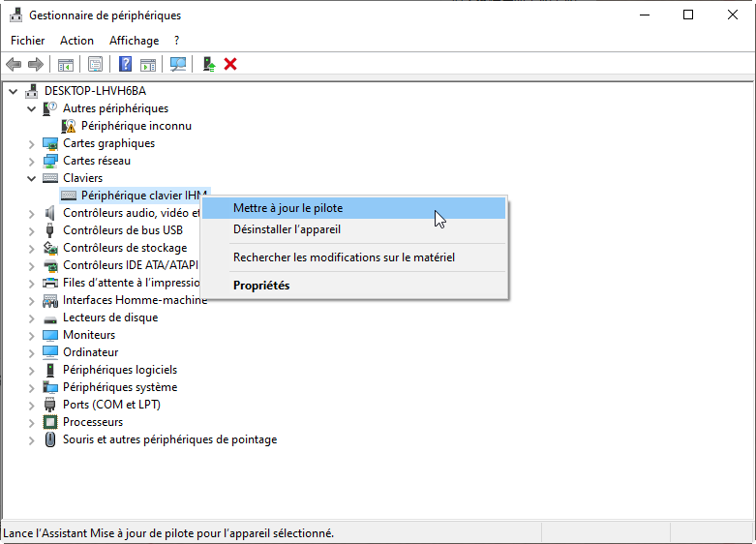Open the Action menu
Viewport: 756px width, 544px height.
point(76,41)
